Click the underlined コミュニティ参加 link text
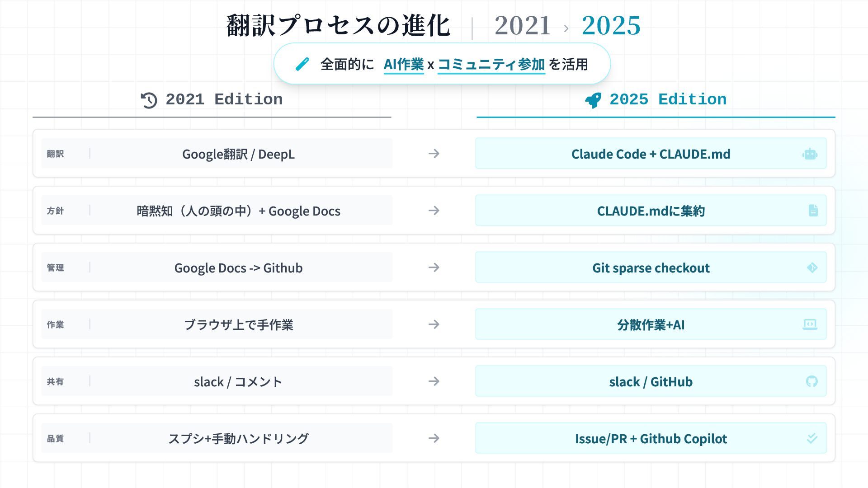The image size is (868, 488). coord(491,65)
